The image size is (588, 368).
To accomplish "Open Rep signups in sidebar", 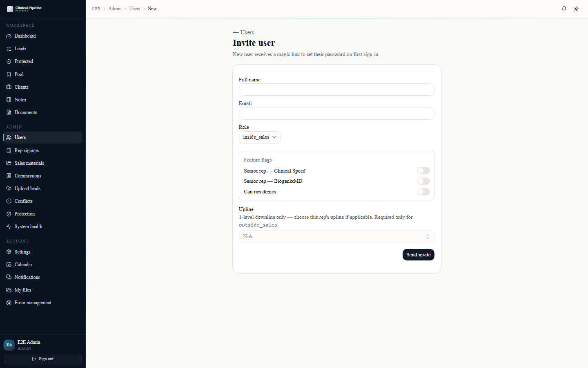I will 43,150.
